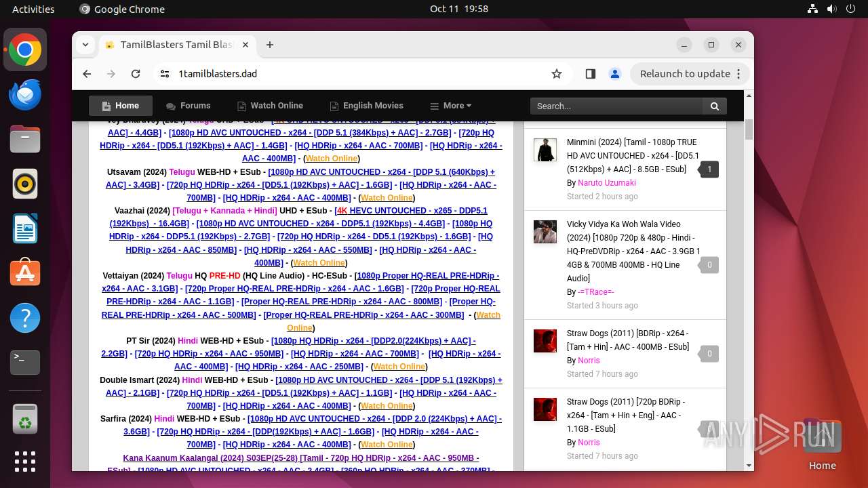Click Relaunch to update button
This screenshot has width=868, height=488.
(685, 74)
